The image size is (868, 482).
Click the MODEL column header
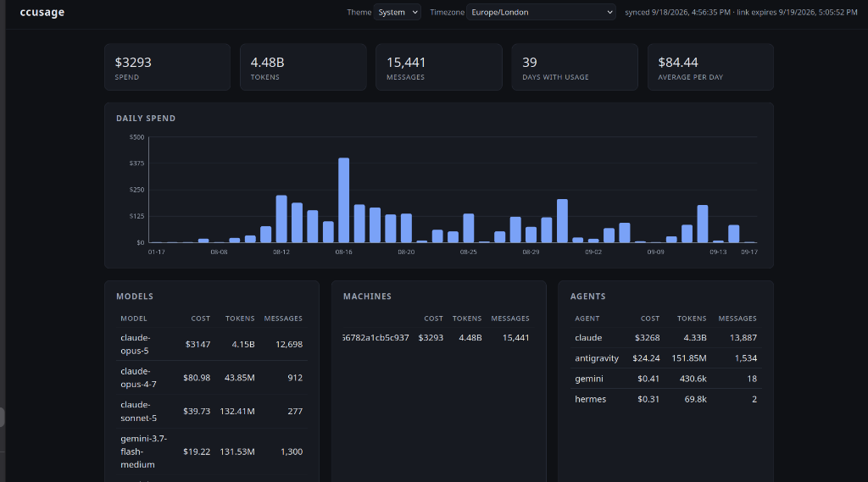pos(134,319)
